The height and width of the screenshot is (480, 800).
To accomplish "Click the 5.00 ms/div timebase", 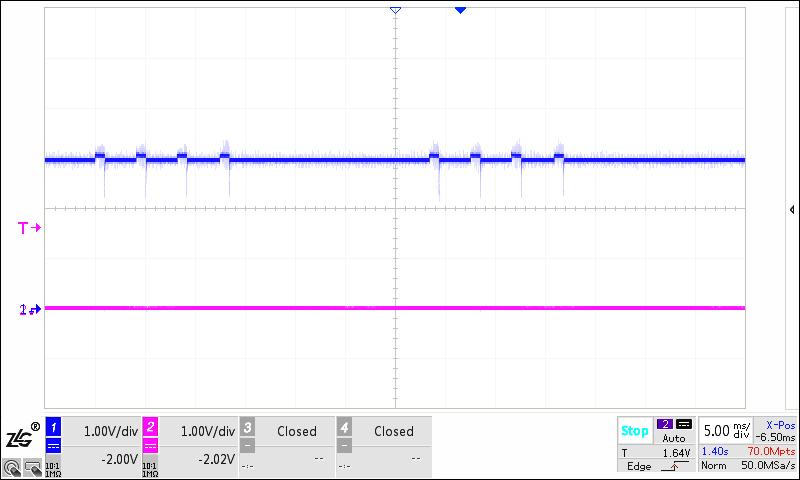I will (727, 431).
